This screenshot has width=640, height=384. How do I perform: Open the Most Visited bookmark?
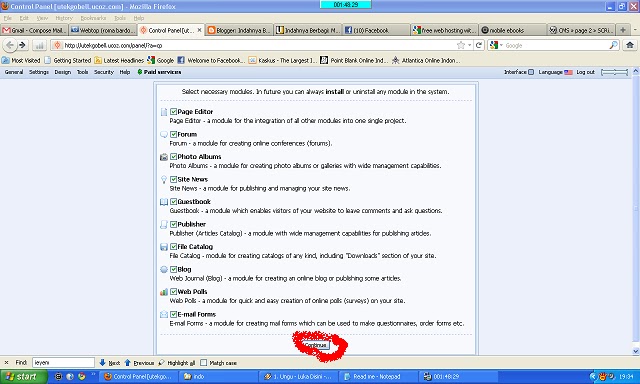21,60
